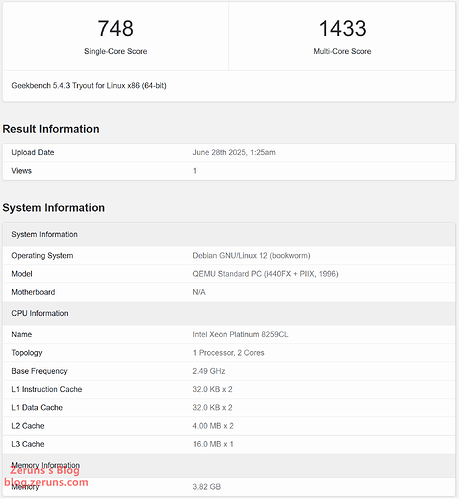The height and width of the screenshot is (500, 459).
Task: Click the Single-Core Score value 748
Action: pos(115,28)
